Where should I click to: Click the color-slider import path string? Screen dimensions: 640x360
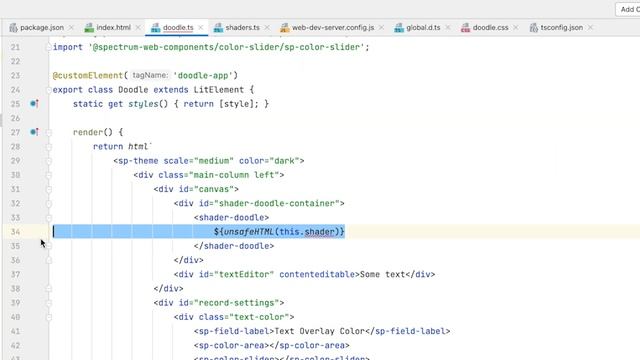coord(226,47)
